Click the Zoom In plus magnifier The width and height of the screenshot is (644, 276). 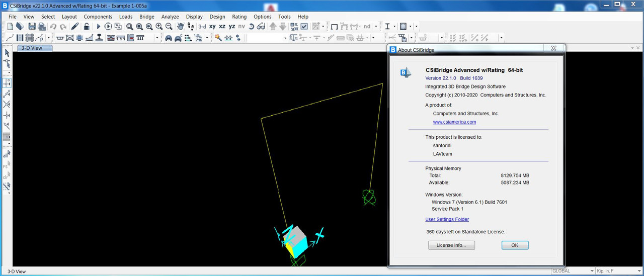point(159,26)
